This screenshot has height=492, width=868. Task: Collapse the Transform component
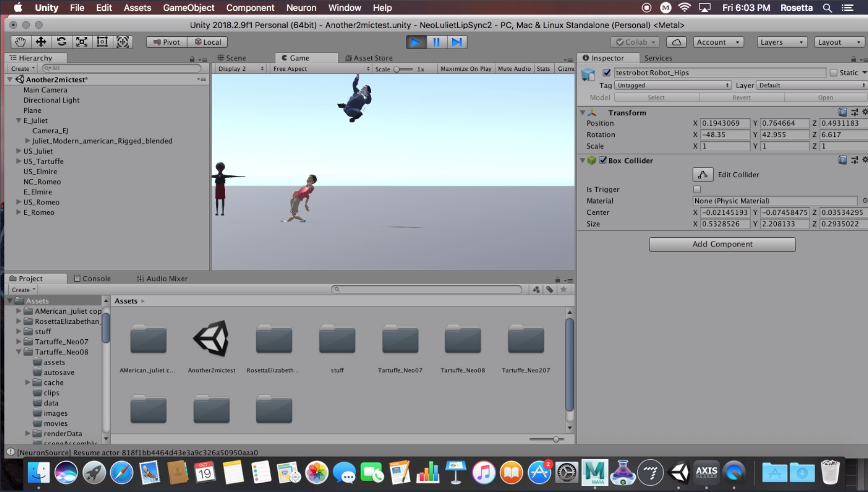(x=582, y=112)
